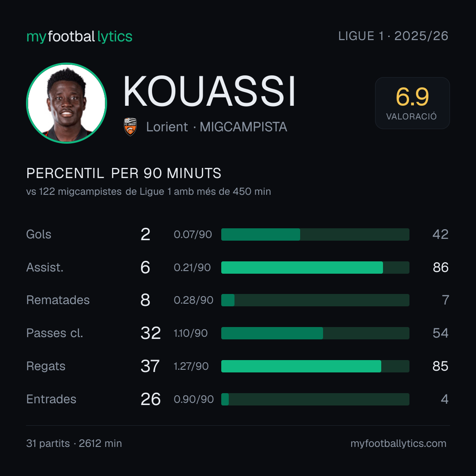Click the FC Lorient club crest
The width and height of the screenshot is (476, 476).
coord(130,126)
